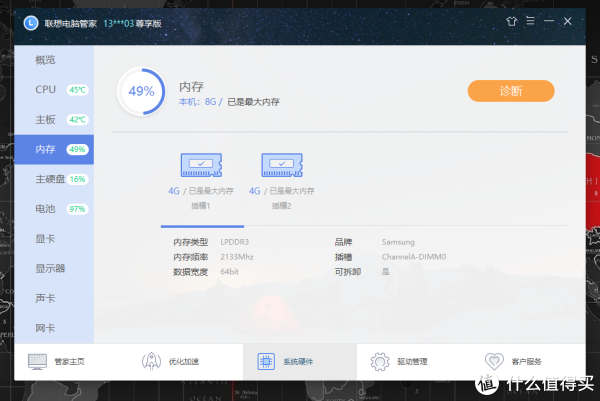Open 管家主页 home from bottom bar
Viewport: 600px width, 401px height.
59,361
